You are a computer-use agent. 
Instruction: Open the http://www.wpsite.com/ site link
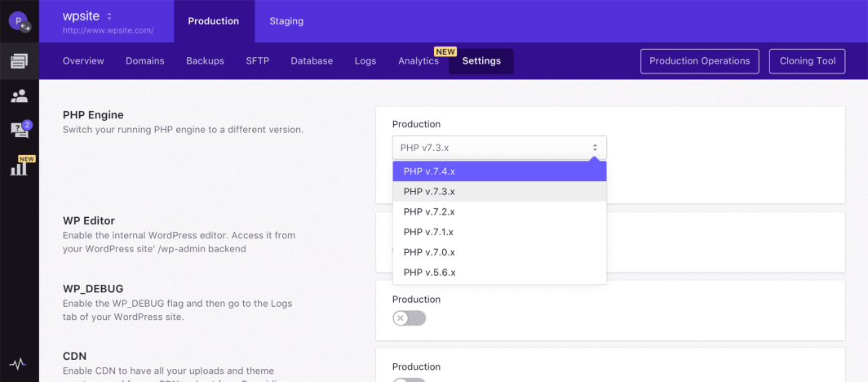(108, 31)
